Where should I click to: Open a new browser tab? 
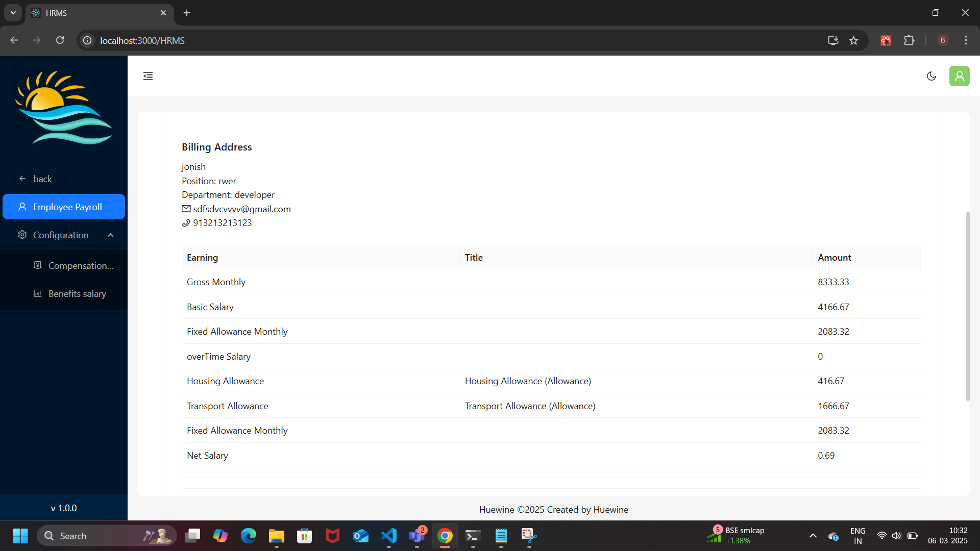pos(187,13)
